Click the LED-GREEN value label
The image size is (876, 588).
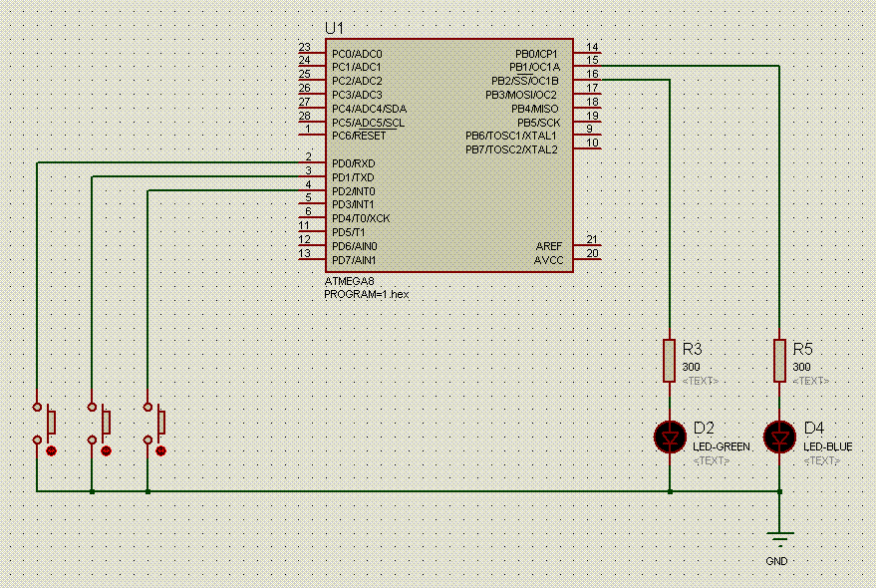pyautogui.click(x=721, y=446)
